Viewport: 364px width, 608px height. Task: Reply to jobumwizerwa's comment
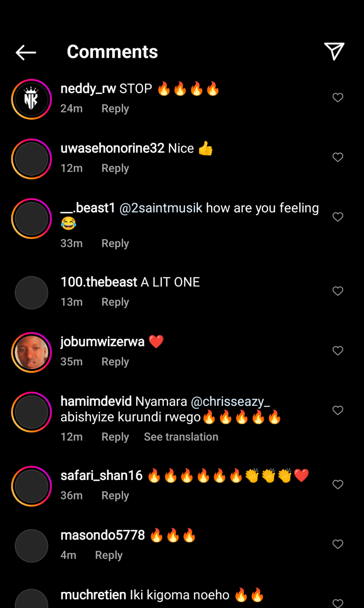click(115, 362)
